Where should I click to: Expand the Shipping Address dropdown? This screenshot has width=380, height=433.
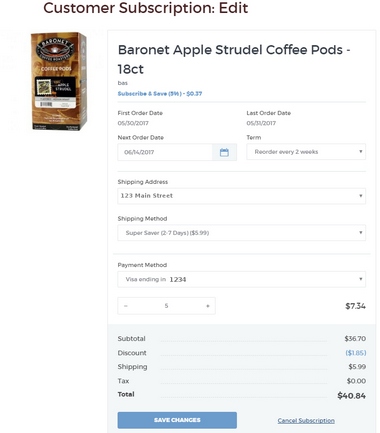tap(242, 196)
